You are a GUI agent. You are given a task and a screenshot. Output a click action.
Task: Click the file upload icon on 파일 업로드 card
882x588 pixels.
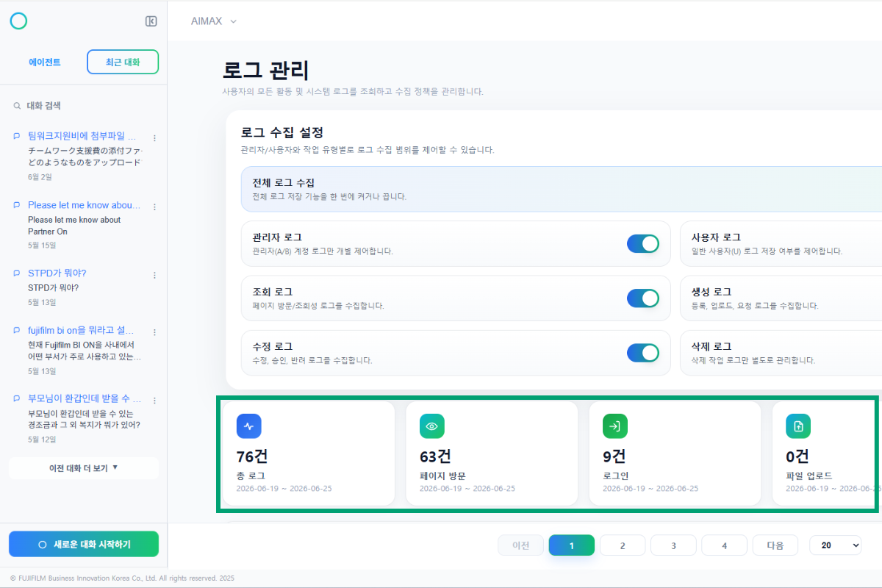798,426
